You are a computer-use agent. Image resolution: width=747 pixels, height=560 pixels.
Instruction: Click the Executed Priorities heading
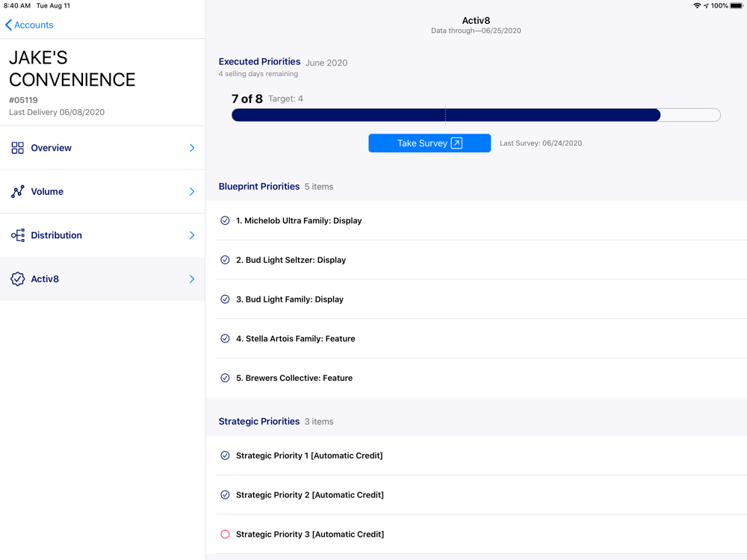point(260,62)
